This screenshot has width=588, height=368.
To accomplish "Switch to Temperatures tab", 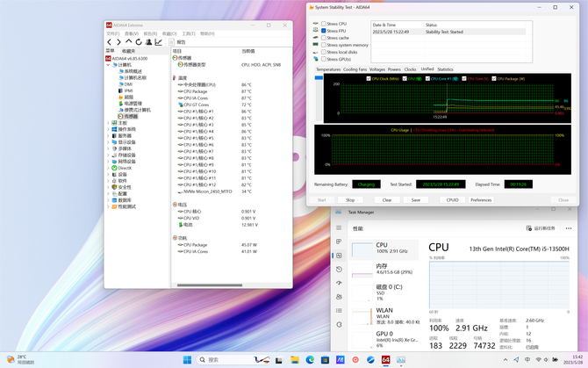I will (328, 69).
